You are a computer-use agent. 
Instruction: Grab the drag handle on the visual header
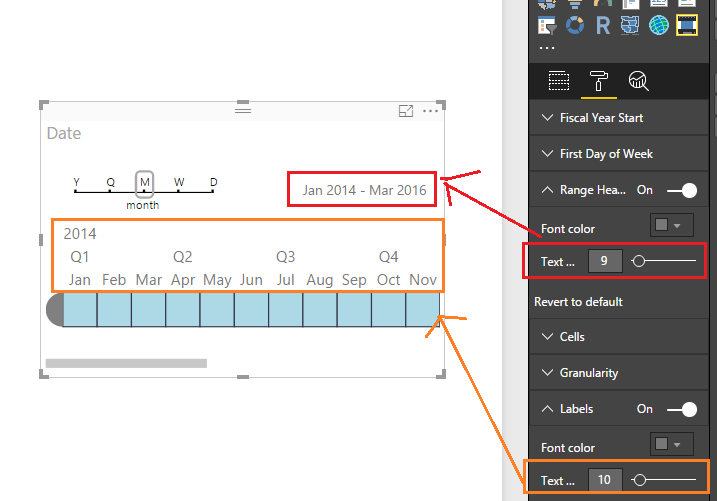click(243, 110)
